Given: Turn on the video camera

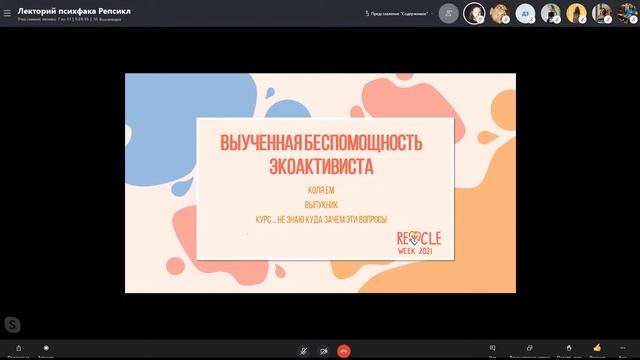Looking at the screenshot, I should (324, 351).
